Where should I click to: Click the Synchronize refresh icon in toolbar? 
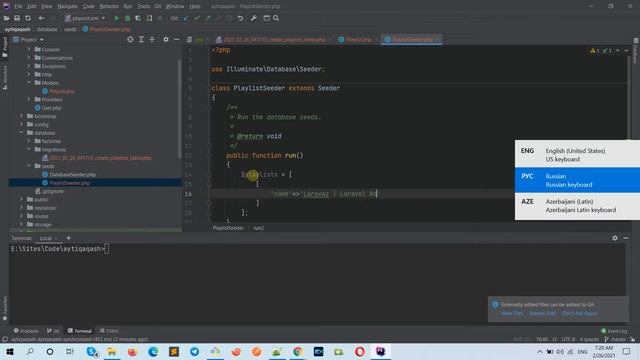point(28,18)
